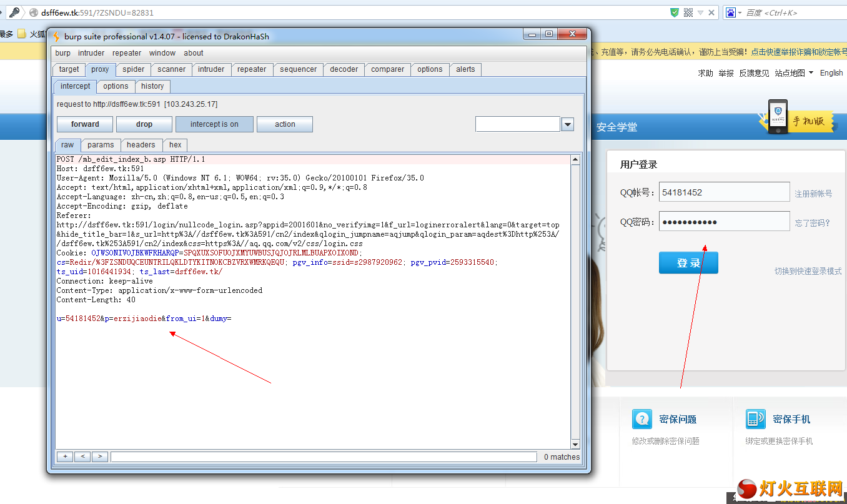Click the 举报 link
This screenshot has width=847, height=504.
[x=726, y=73]
